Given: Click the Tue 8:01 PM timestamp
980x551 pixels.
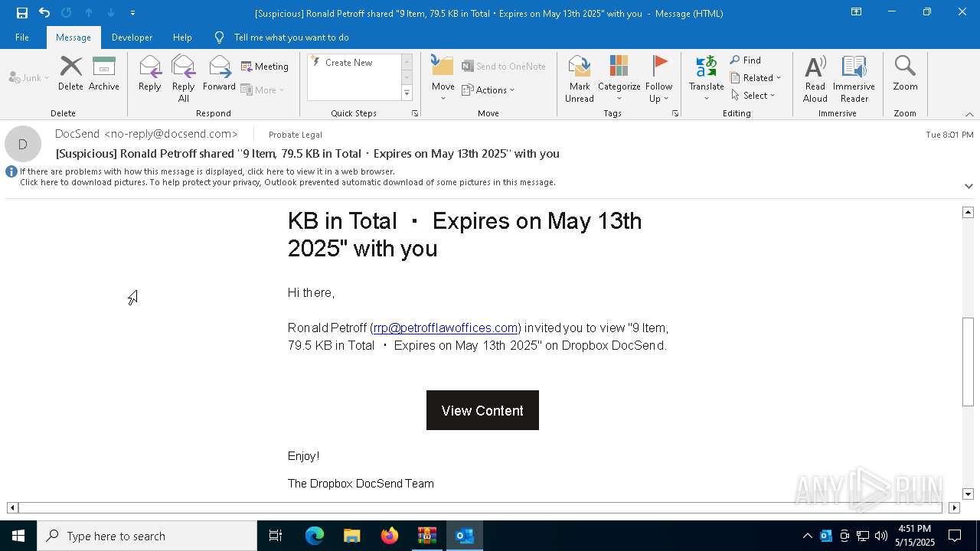Looking at the screenshot, I should 949,135.
